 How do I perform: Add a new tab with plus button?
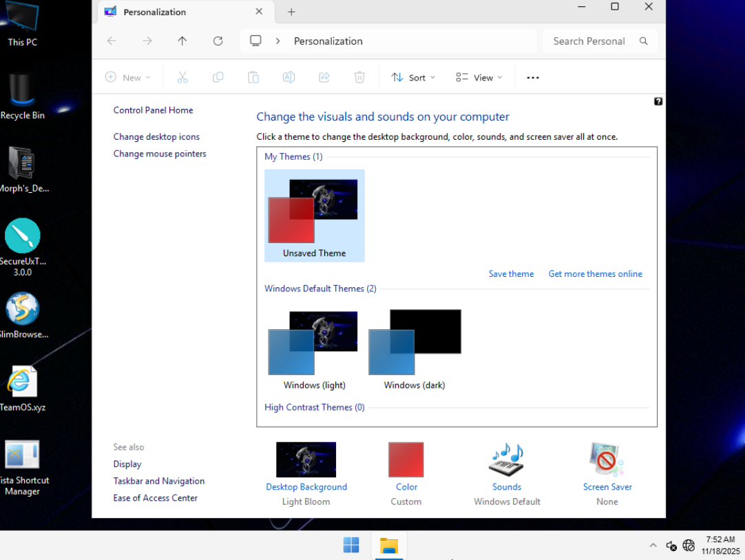tap(291, 12)
